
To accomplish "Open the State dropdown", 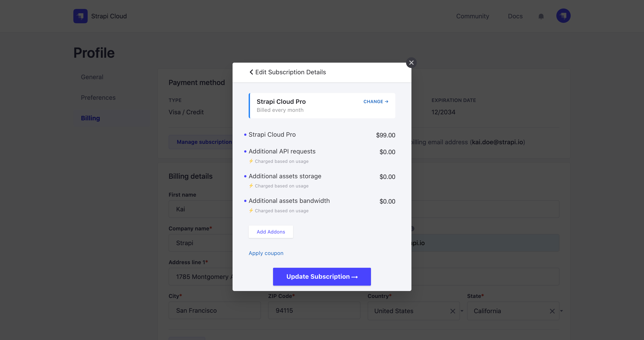I will coord(561,311).
